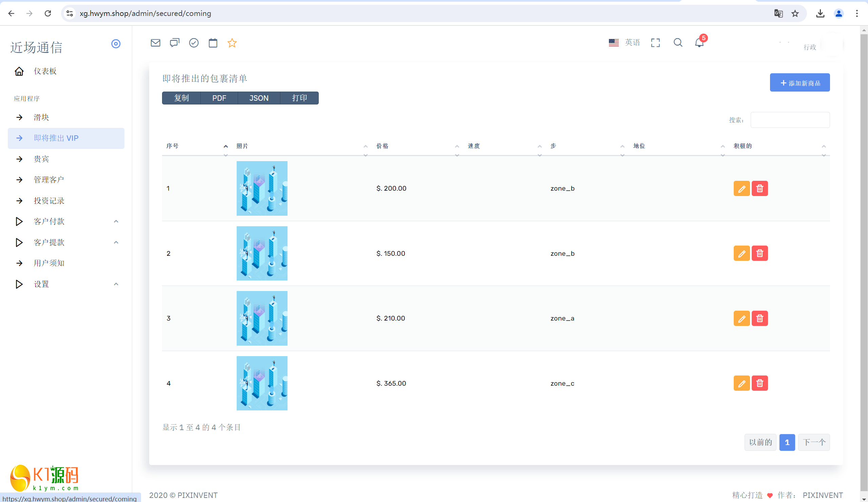This screenshot has height=502, width=868.
Task: Toggle fullscreen mode icon
Action: pos(655,43)
